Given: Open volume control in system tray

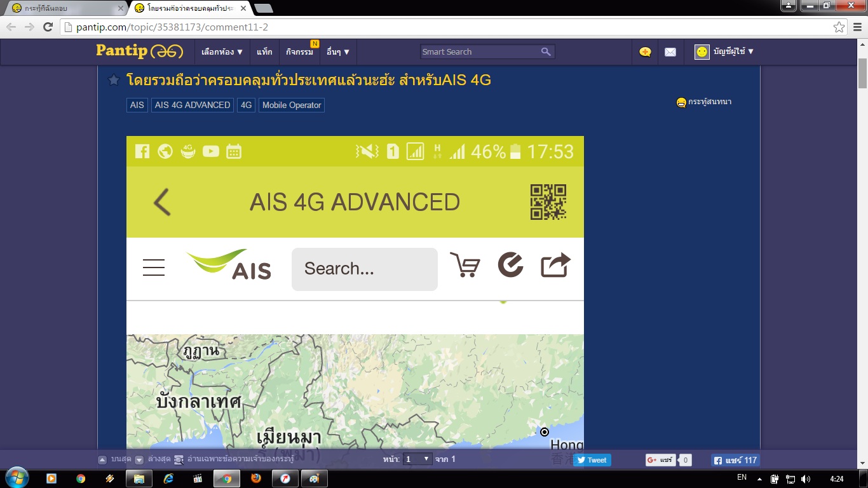Looking at the screenshot, I should point(806,479).
